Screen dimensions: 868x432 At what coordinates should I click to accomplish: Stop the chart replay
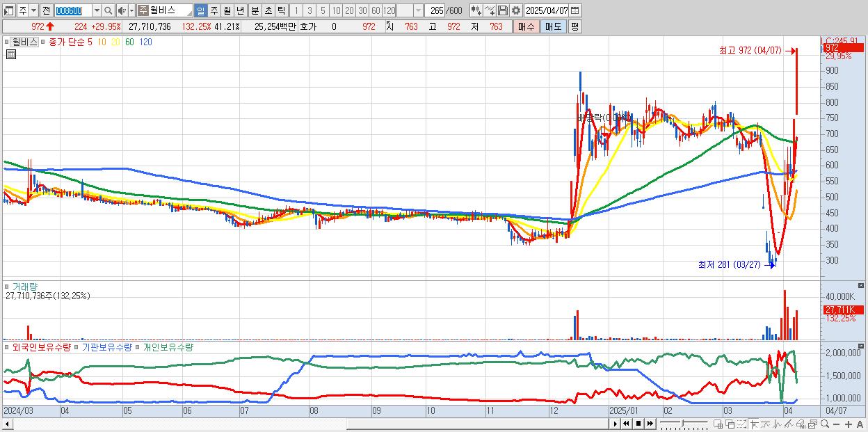(x=638, y=424)
